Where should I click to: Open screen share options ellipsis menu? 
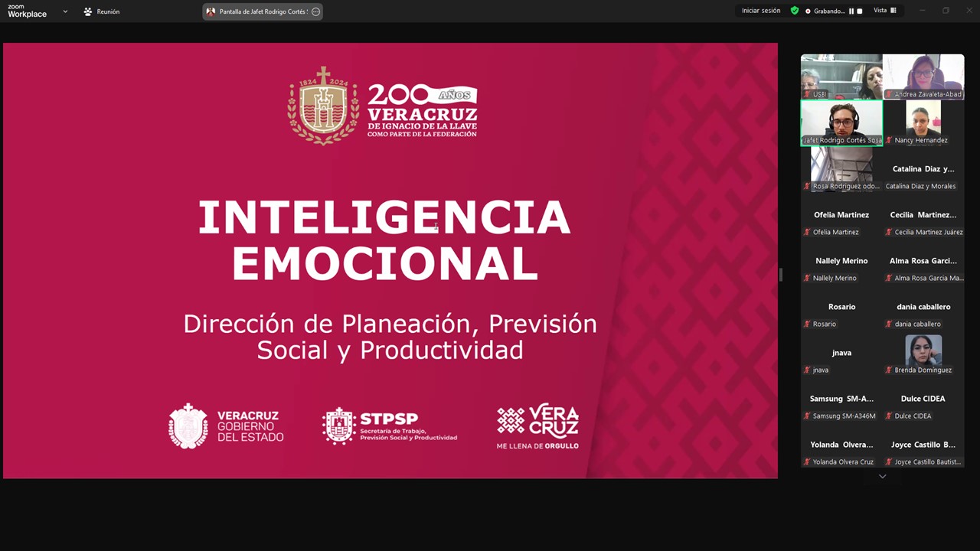pos(315,11)
